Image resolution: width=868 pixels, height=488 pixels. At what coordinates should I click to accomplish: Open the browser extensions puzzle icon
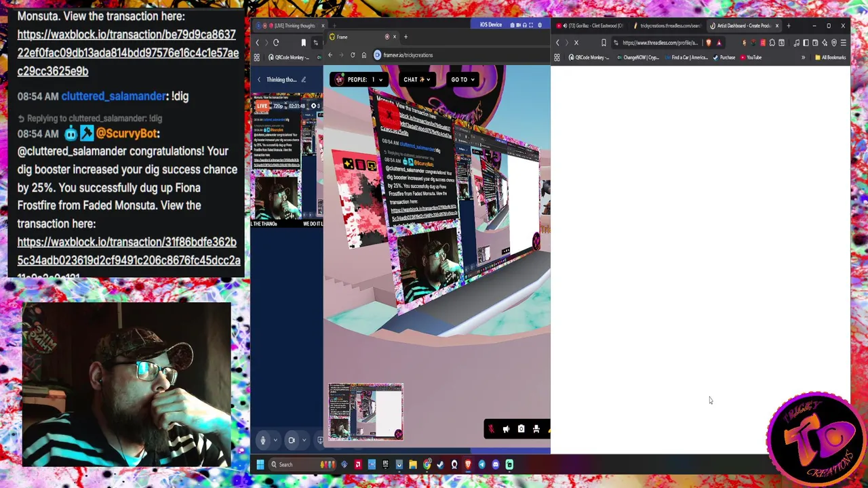click(772, 42)
